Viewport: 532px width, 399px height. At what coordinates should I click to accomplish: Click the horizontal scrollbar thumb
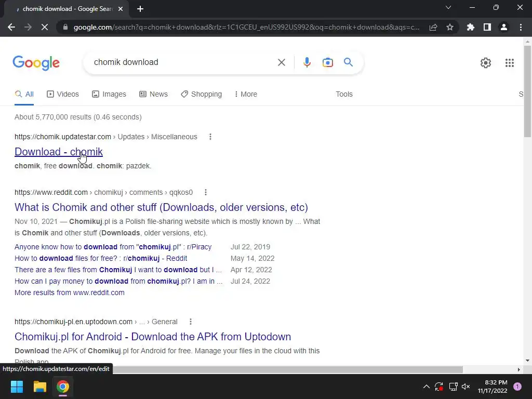click(288, 369)
